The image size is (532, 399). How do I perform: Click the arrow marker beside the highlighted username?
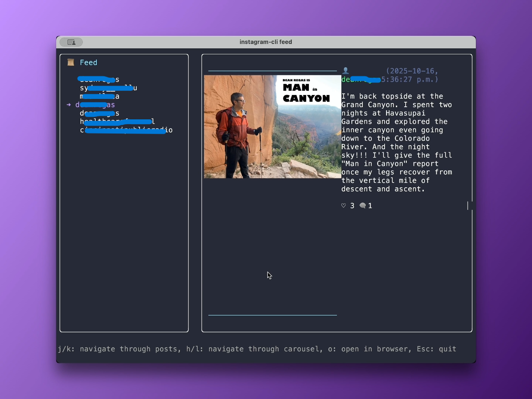point(68,105)
